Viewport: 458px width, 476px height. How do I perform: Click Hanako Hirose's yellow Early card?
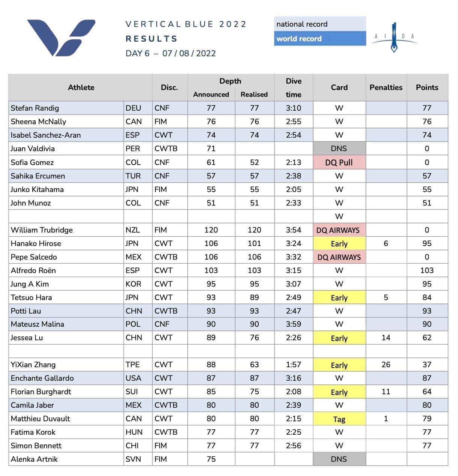(x=339, y=244)
